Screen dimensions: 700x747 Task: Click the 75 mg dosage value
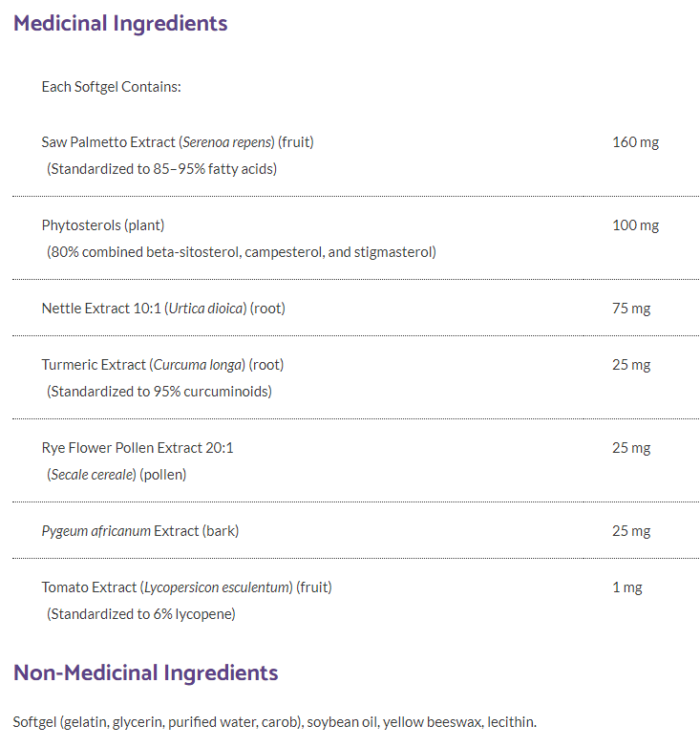click(631, 309)
